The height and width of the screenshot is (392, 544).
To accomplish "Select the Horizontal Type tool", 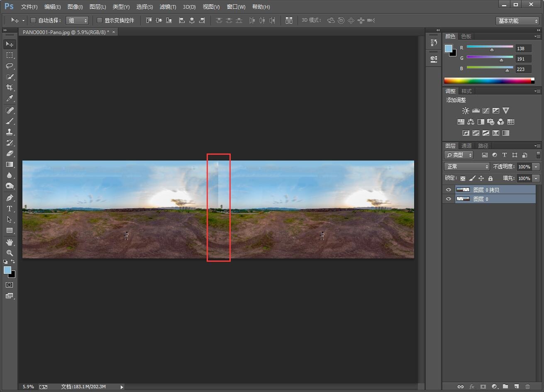I will (10, 209).
